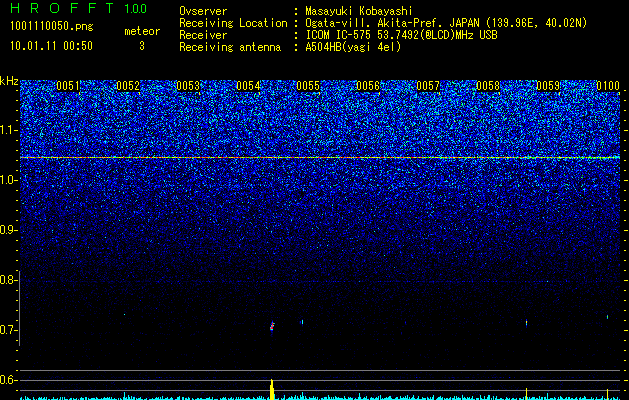Click the 0.7 kHz axis label
The image size is (629, 400).
[x=9, y=330]
